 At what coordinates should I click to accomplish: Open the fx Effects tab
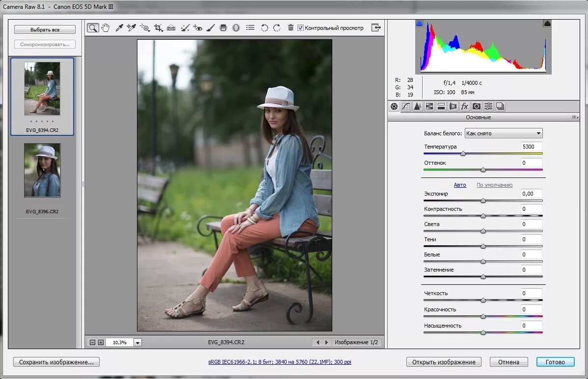pyautogui.click(x=464, y=106)
